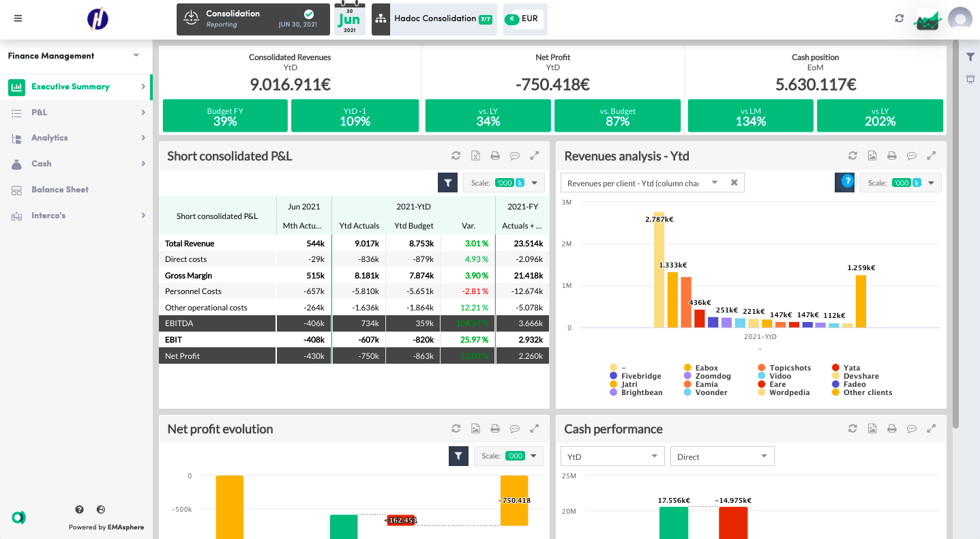The image size is (980, 539).
Task: Open Scale dropdown in Short consolidated P&L
Action: point(503,183)
